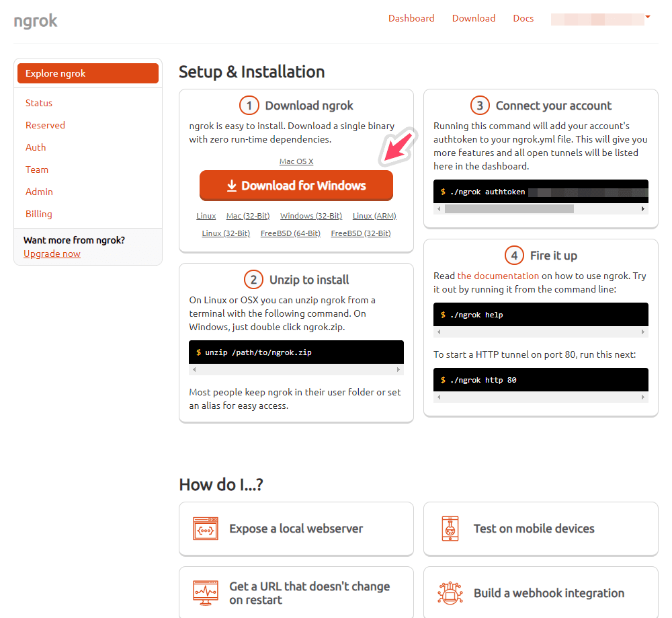Click right scroll arrow under unzip command
The height and width of the screenshot is (618, 672).
click(x=398, y=370)
